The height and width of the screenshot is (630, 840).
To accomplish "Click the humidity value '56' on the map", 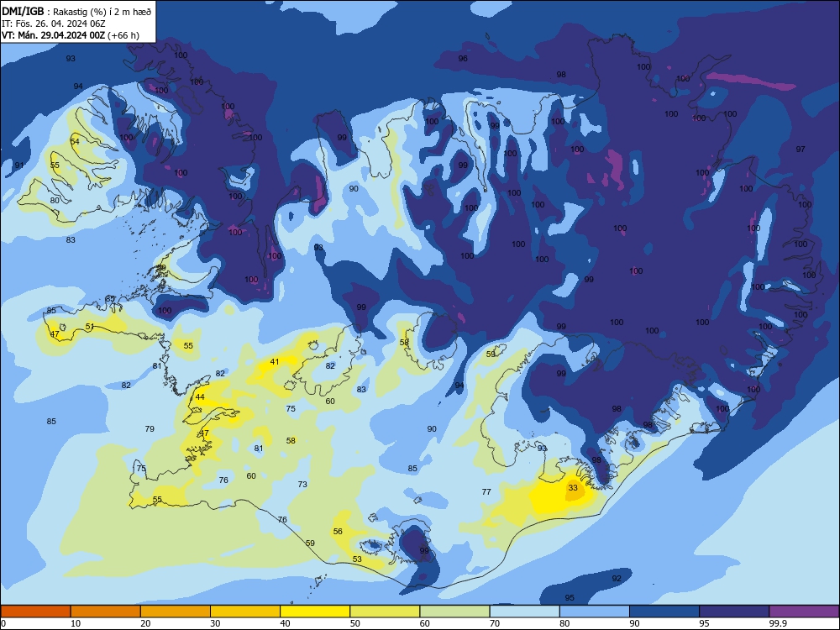I will (338, 532).
